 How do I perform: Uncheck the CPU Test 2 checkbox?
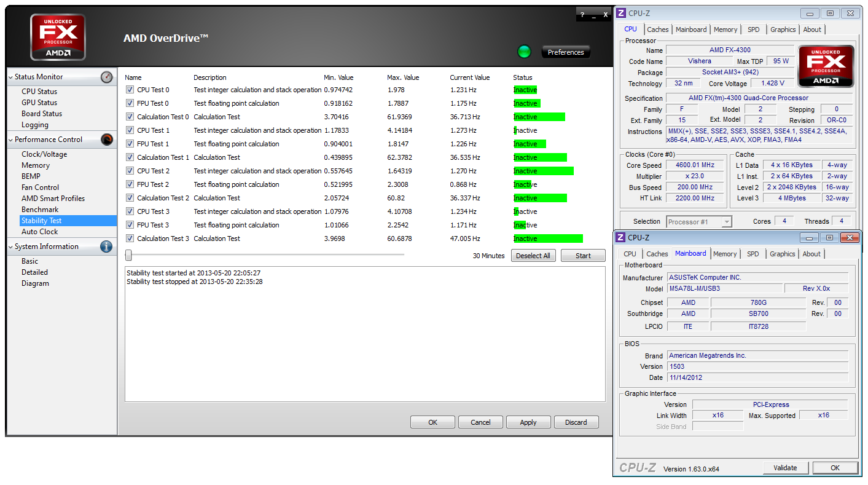pos(130,171)
